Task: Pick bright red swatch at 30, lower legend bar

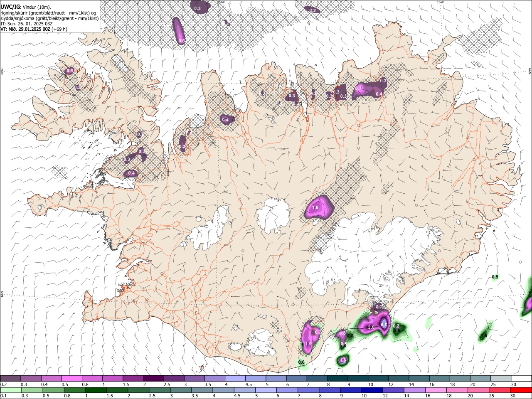Action: coord(521,390)
